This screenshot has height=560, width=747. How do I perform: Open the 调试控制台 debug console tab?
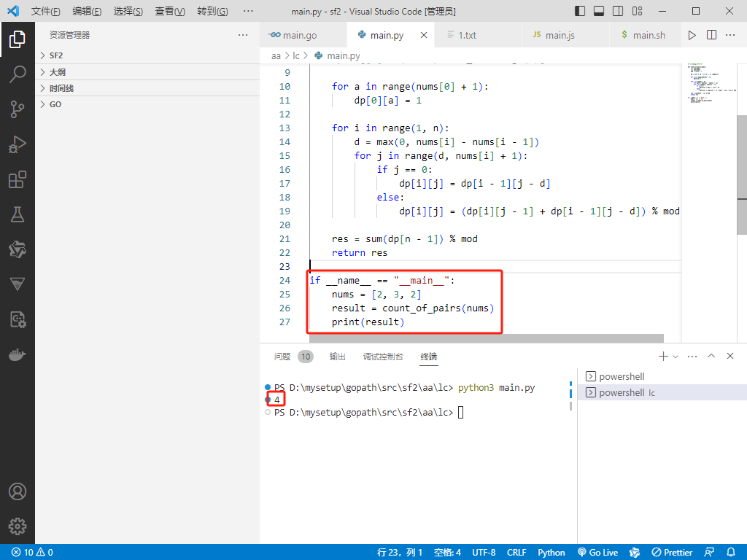coord(383,357)
